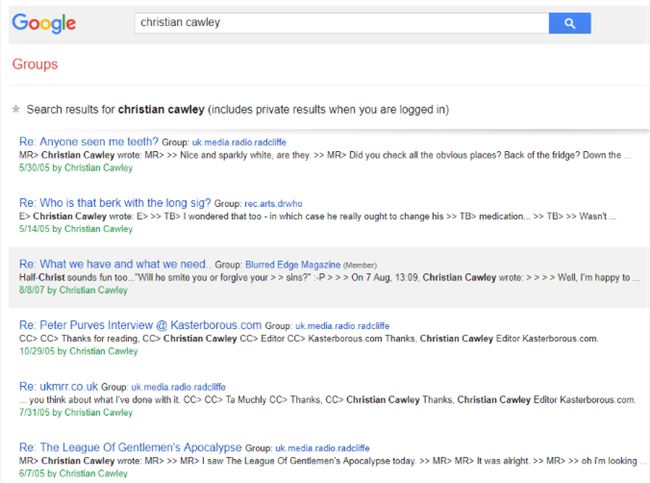Open 'Re: What we have and what we need..' thread
The height and width of the screenshot is (483, 650).
pos(115,264)
